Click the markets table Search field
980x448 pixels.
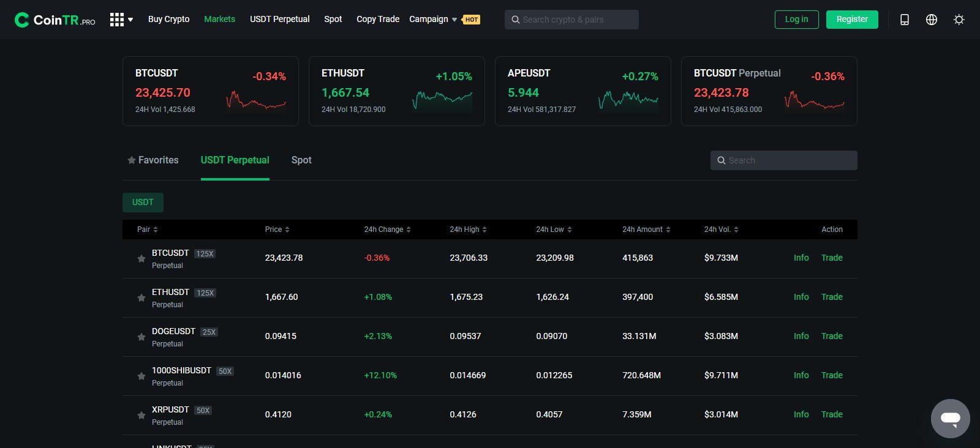click(x=784, y=160)
